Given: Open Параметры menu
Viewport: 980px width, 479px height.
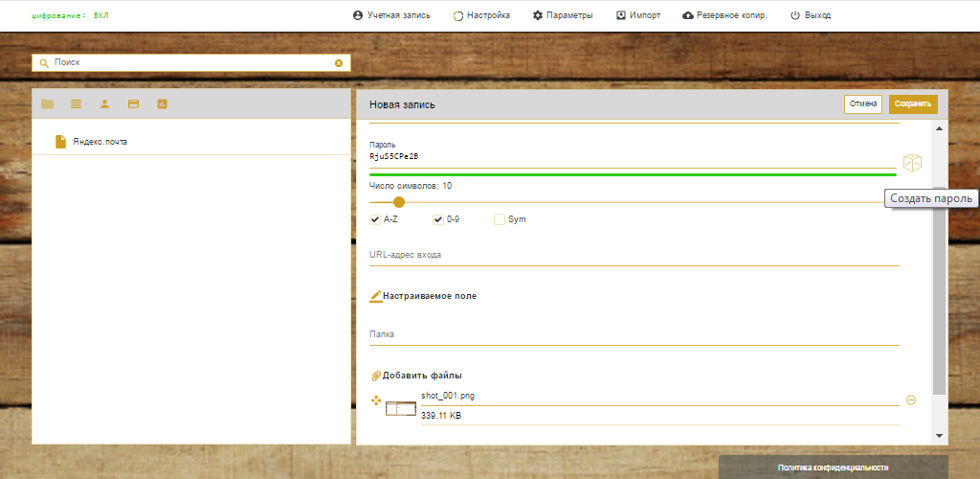Looking at the screenshot, I should point(563,15).
